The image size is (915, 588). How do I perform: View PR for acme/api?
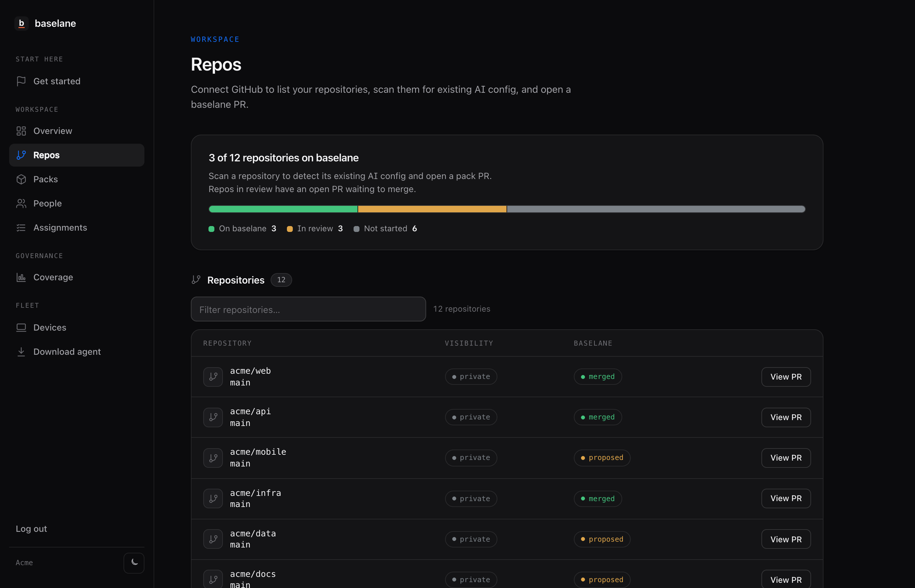click(x=786, y=417)
